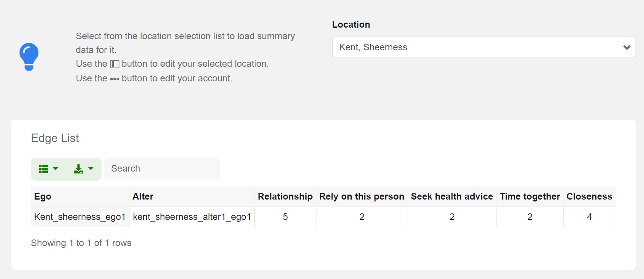The image size is (644, 279).
Task: Sort by the Ego column header
Action: click(43, 196)
